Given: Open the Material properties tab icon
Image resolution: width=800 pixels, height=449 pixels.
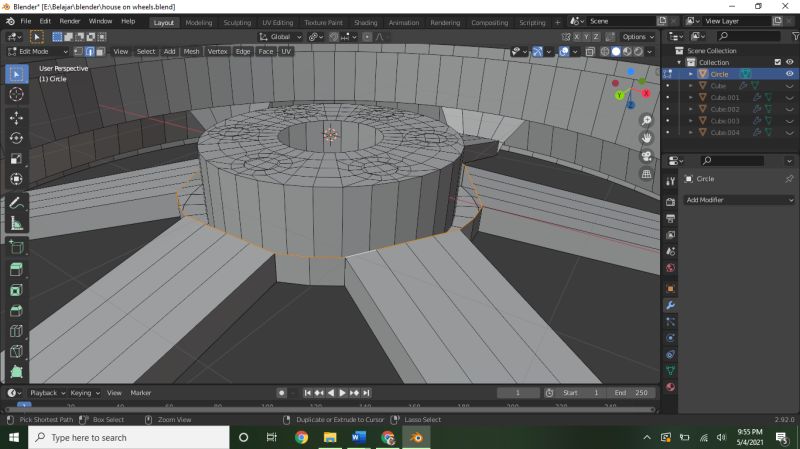Looking at the screenshot, I should point(670,387).
